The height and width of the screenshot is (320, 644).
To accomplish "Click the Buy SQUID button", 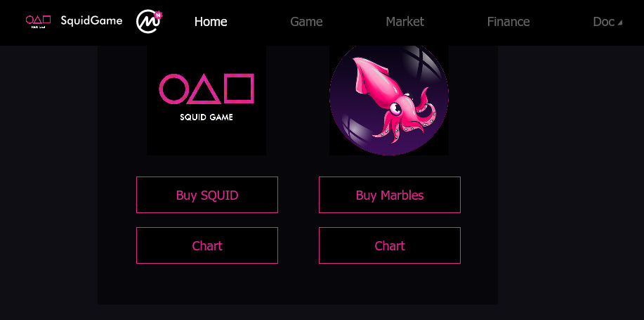I will 207,195.
